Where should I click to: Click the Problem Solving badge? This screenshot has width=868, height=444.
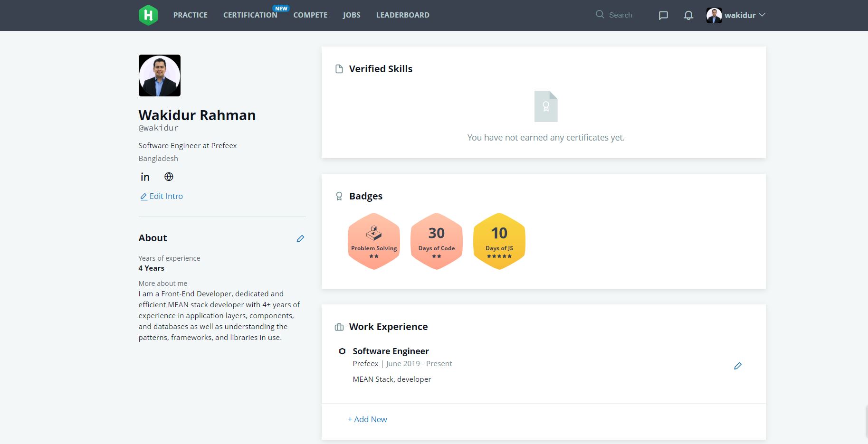click(x=374, y=241)
